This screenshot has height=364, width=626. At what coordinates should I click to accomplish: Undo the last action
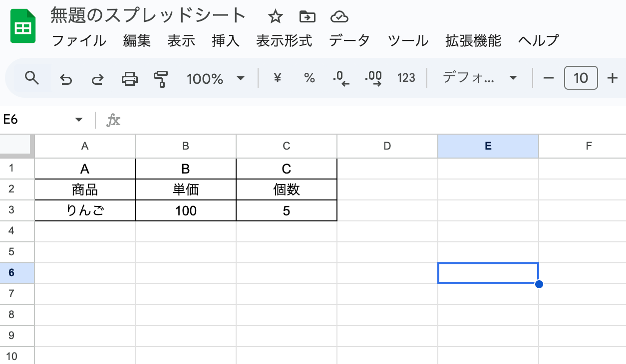coord(65,78)
